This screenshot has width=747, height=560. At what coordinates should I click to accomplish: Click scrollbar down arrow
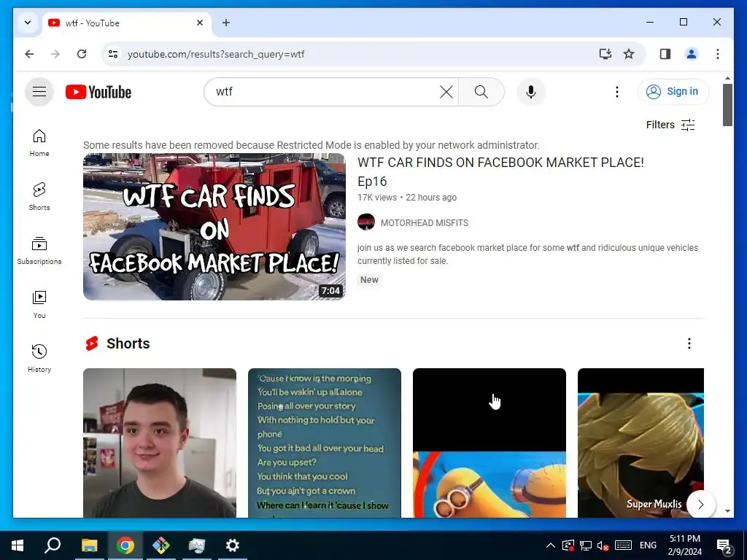[727, 511]
